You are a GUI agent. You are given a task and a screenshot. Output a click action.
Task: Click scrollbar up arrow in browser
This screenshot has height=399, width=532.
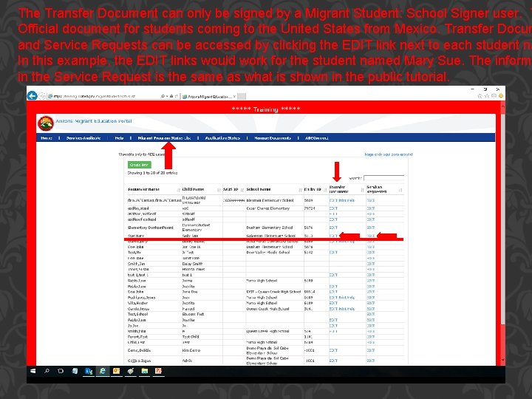tap(502, 106)
